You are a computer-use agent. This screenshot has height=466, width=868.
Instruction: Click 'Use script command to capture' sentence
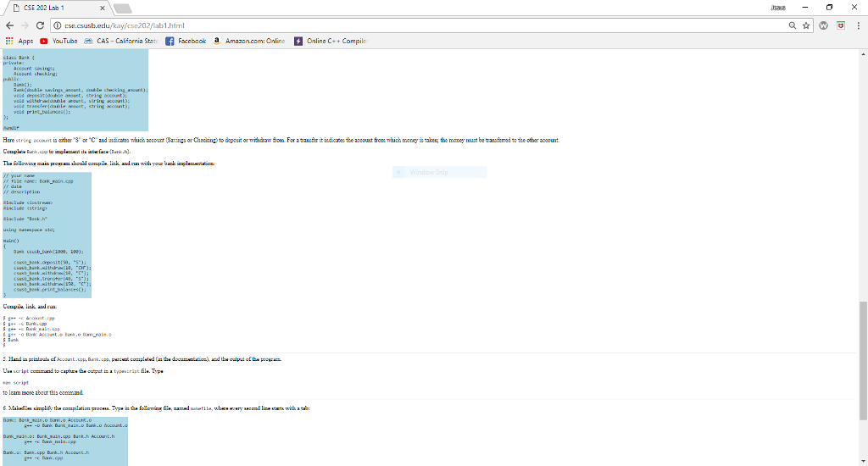click(x=83, y=371)
